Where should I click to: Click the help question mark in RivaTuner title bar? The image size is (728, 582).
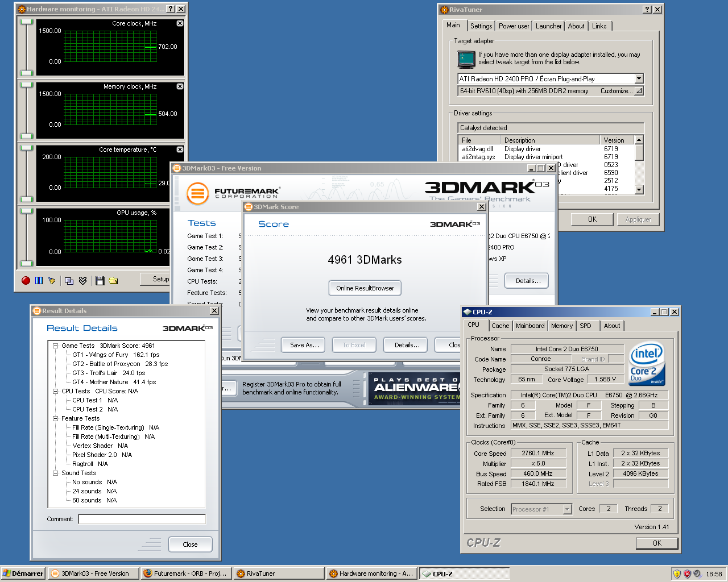647,9
